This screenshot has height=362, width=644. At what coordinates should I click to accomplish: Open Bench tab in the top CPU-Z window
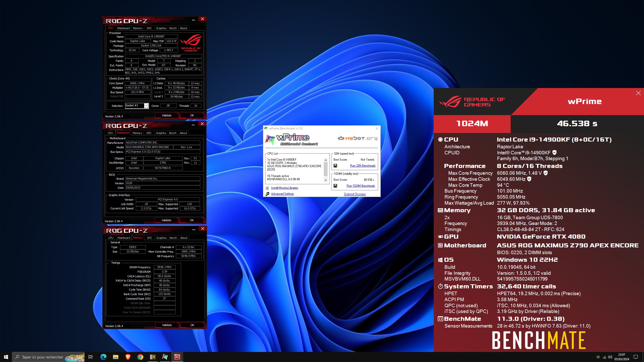173,28
